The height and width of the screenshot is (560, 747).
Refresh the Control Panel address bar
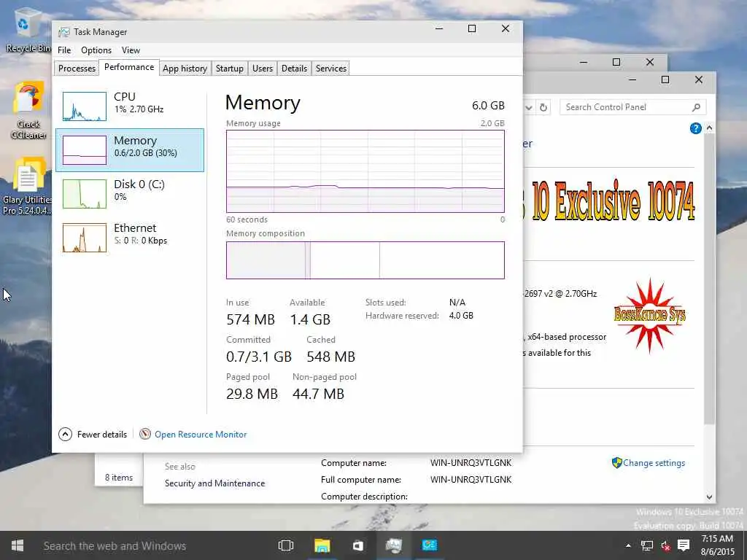[543, 108]
